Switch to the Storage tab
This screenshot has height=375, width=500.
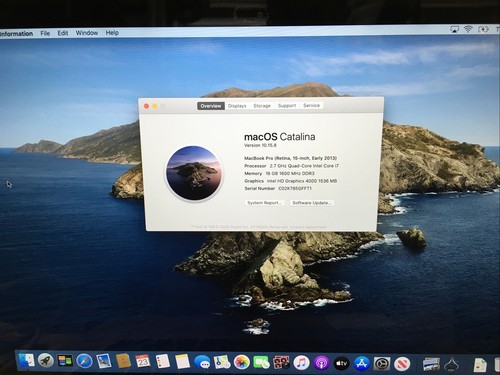coord(262,106)
